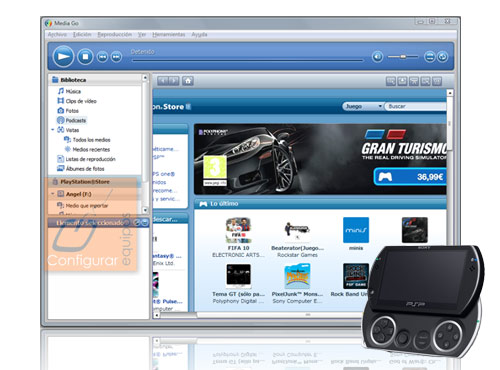500x370 pixels.
Task: Click the FIFA 10 title link
Action: 238,248
